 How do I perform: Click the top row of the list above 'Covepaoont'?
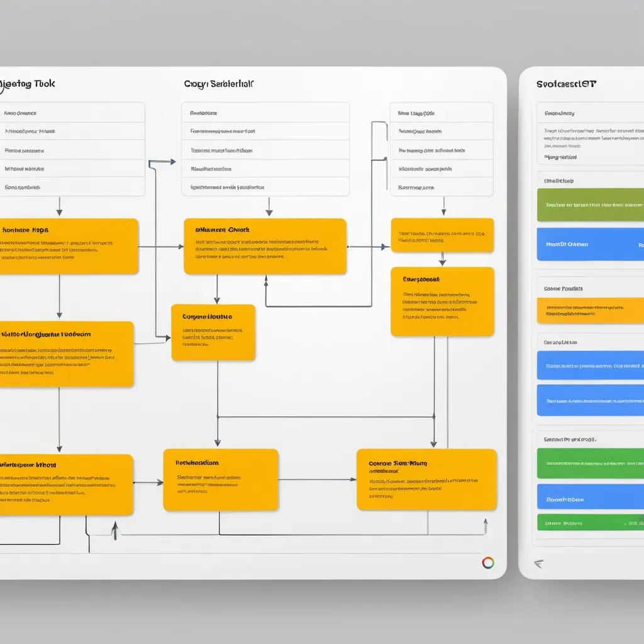441,113
